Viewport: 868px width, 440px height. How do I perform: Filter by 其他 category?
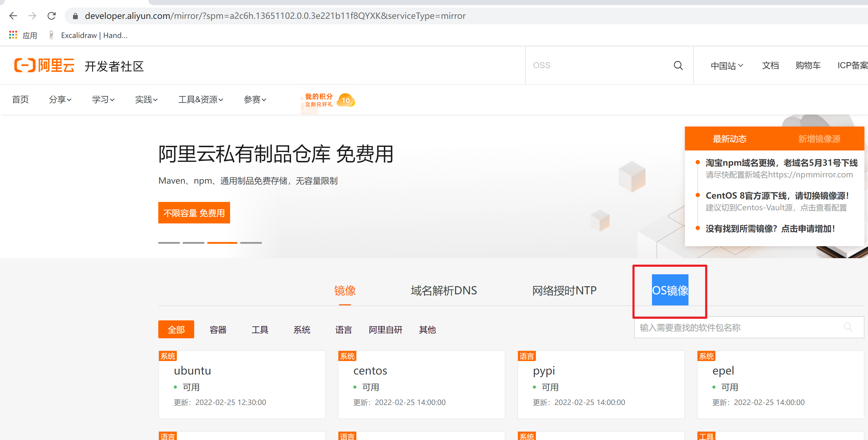427,330
